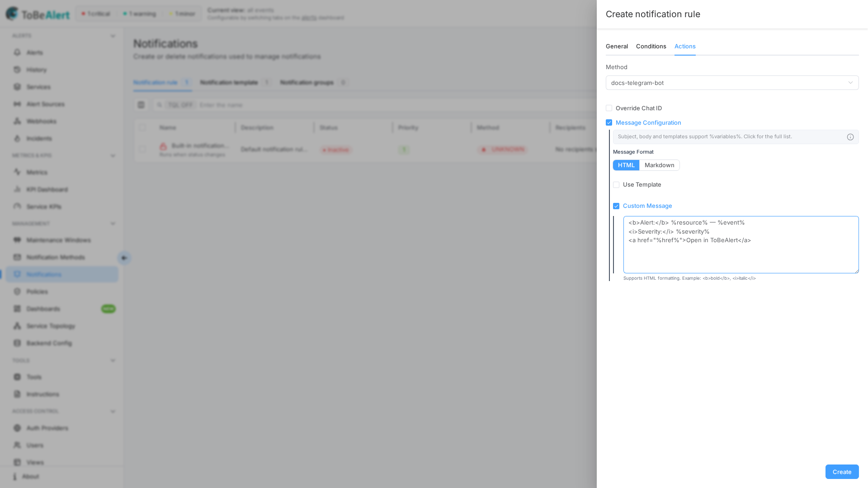
Task: Open the Incidents flame icon
Action: click(x=17, y=138)
